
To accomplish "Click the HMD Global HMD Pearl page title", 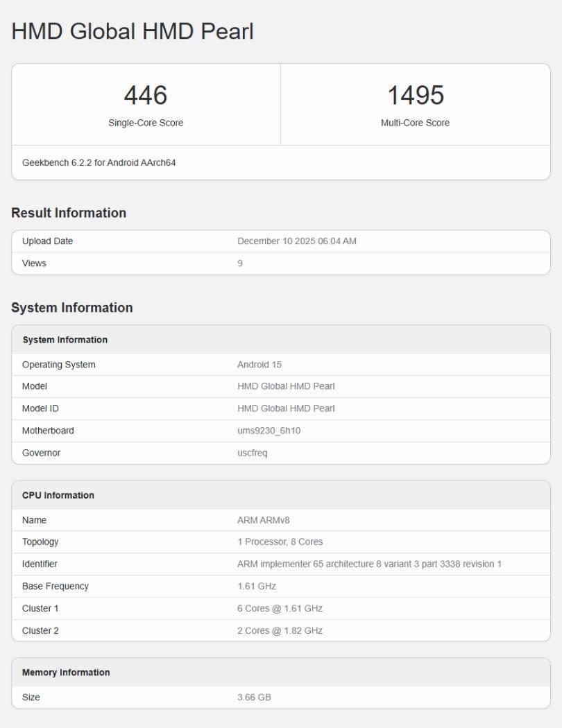I will coord(133,31).
